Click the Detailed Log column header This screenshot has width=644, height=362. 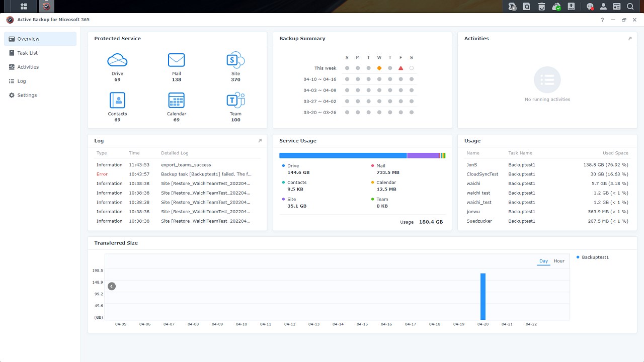(175, 153)
